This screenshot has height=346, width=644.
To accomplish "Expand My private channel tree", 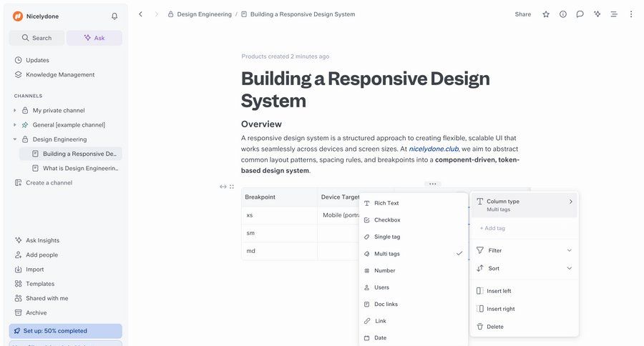I will pos(15,111).
